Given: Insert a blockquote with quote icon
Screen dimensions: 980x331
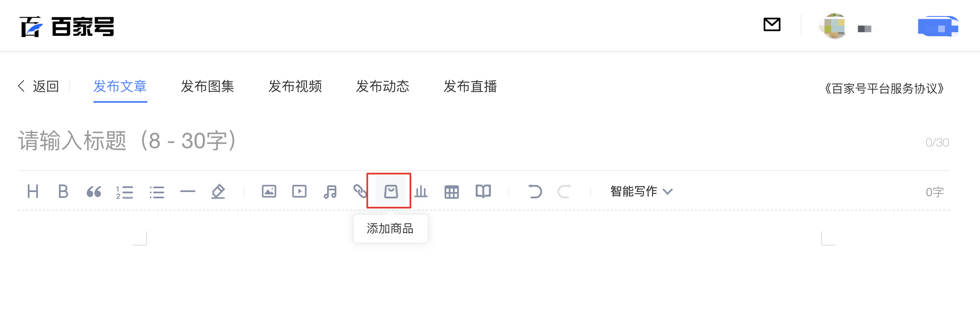Looking at the screenshot, I should (94, 192).
